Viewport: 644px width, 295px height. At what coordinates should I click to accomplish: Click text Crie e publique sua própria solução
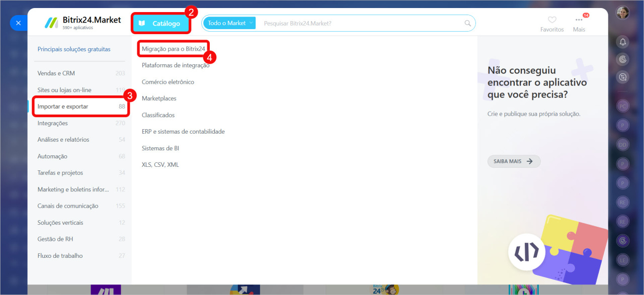coord(534,114)
